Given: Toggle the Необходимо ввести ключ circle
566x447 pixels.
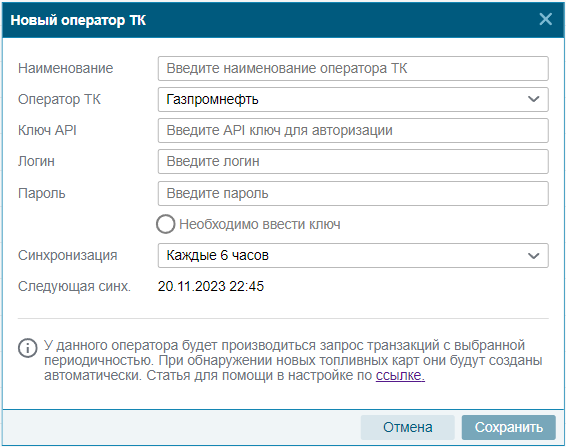Looking at the screenshot, I should coord(166,224).
